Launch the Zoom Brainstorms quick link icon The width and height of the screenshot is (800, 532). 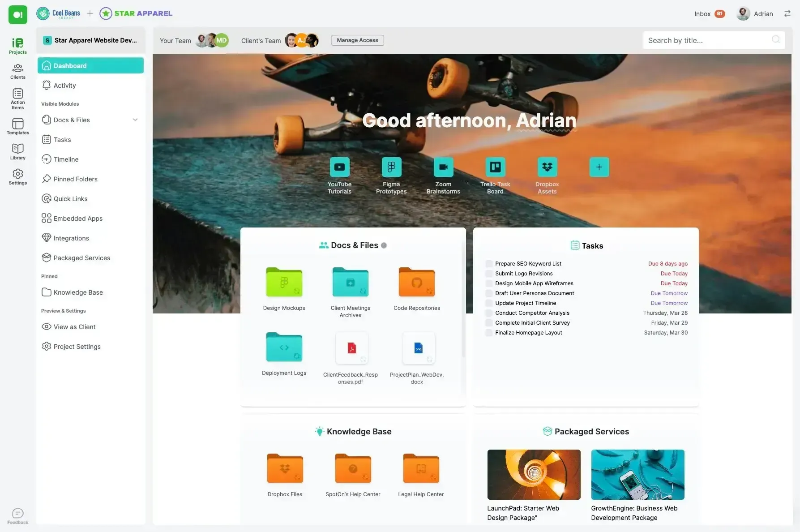443,167
